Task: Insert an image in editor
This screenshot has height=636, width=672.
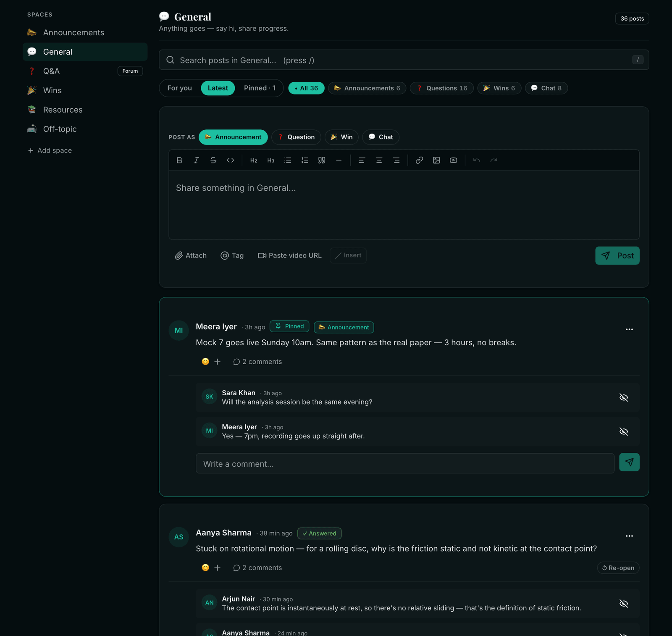Action: [436, 160]
